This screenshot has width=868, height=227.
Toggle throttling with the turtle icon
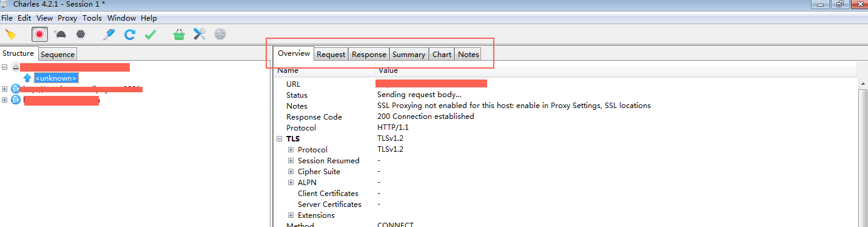(x=60, y=35)
